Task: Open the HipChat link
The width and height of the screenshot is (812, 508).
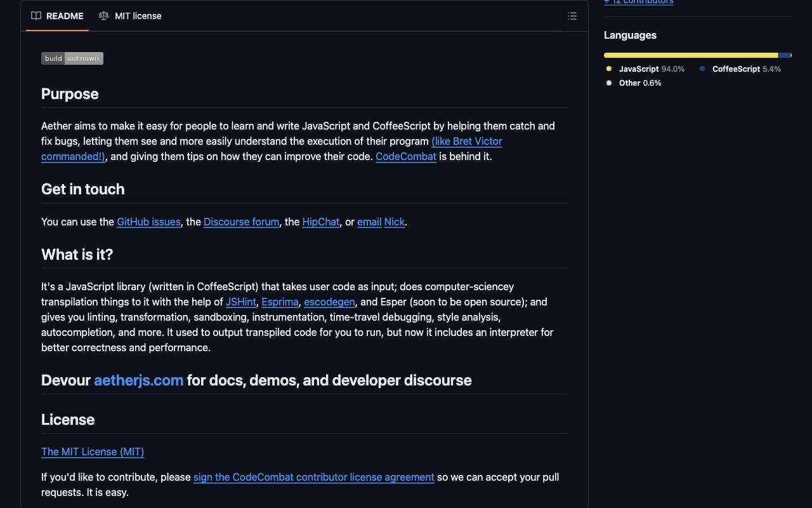Action: 321,222
